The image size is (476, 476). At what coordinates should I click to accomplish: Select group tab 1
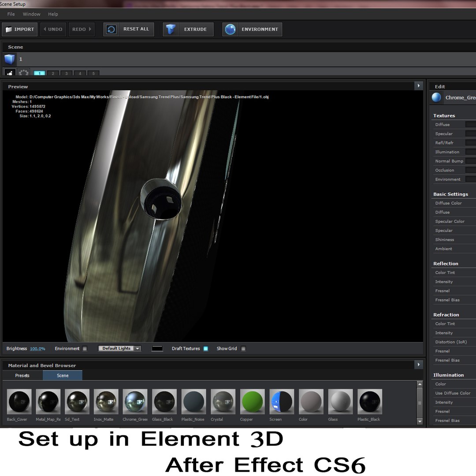click(40, 73)
